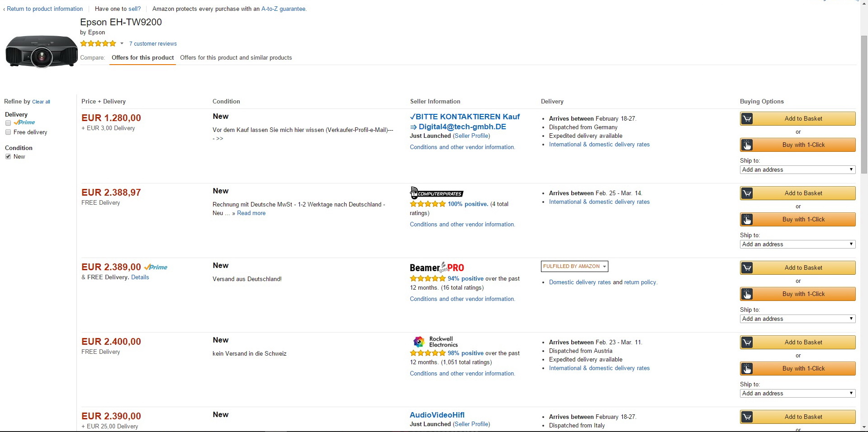Click the basket icon for the EUR 2.400,00 offer
The height and width of the screenshot is (432, 868).
(x=747, y=343)
